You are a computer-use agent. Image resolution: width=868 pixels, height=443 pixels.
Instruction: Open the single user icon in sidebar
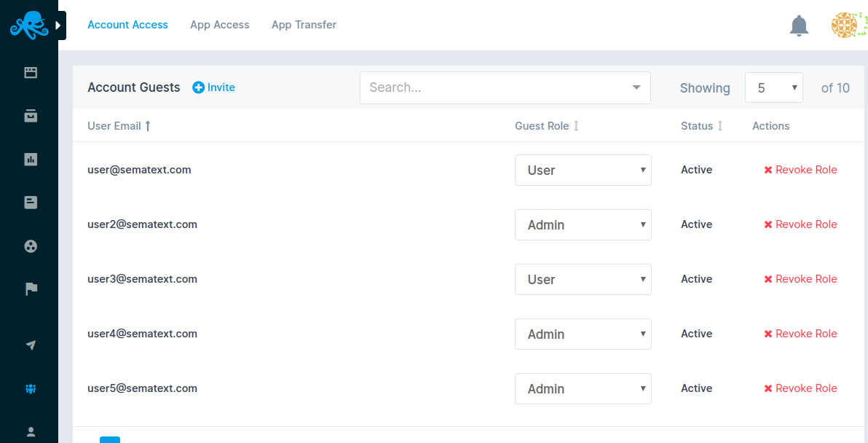31,431
